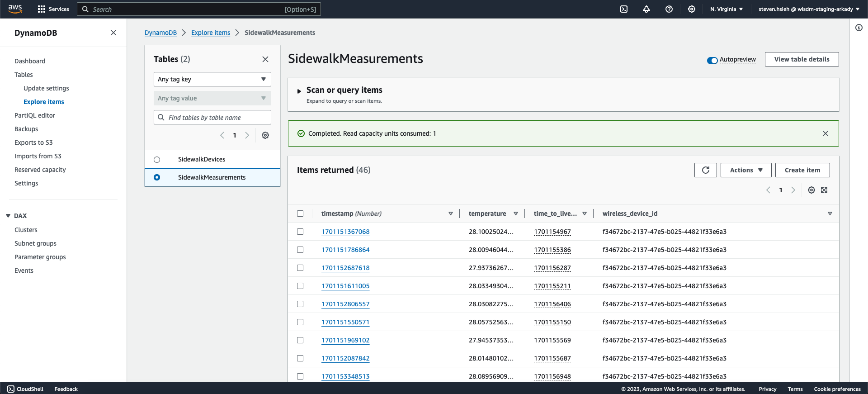
Task: Select the SidewalkMeasurements table radio button
Action: click(157, 177)
